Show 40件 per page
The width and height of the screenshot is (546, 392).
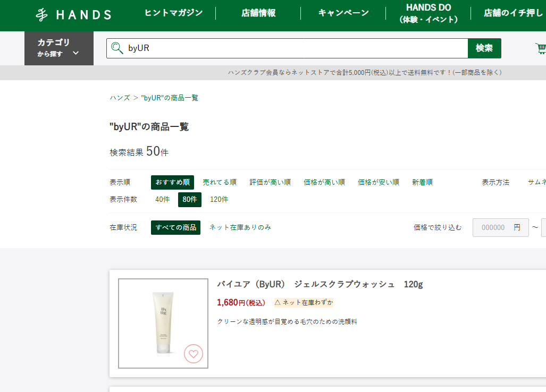point(162,199)
